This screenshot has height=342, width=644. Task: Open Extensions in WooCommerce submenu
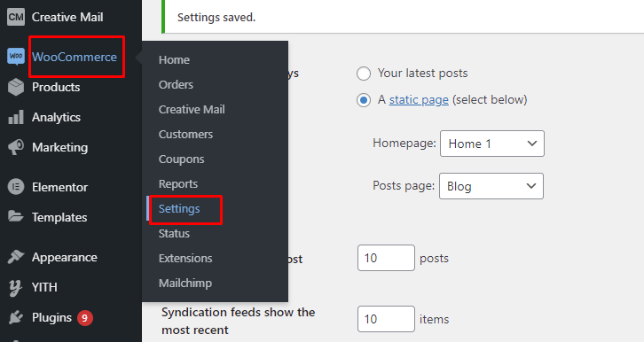click(185, 259)
